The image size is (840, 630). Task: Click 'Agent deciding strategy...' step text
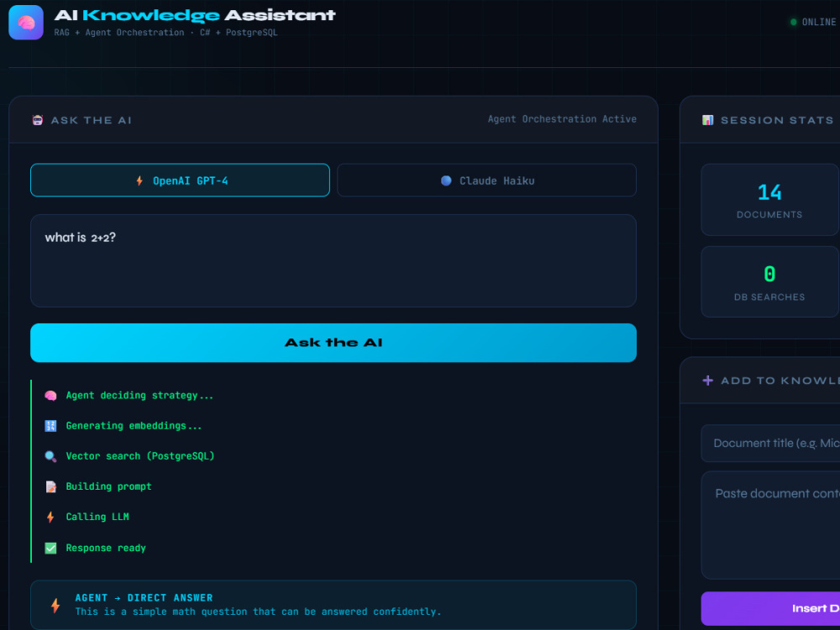pyautogui.click(x=139, y=396)
